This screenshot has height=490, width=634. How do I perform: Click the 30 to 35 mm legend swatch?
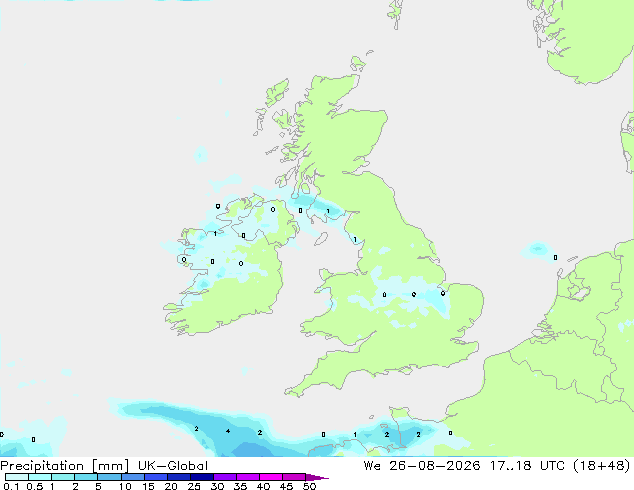(224, 477)
